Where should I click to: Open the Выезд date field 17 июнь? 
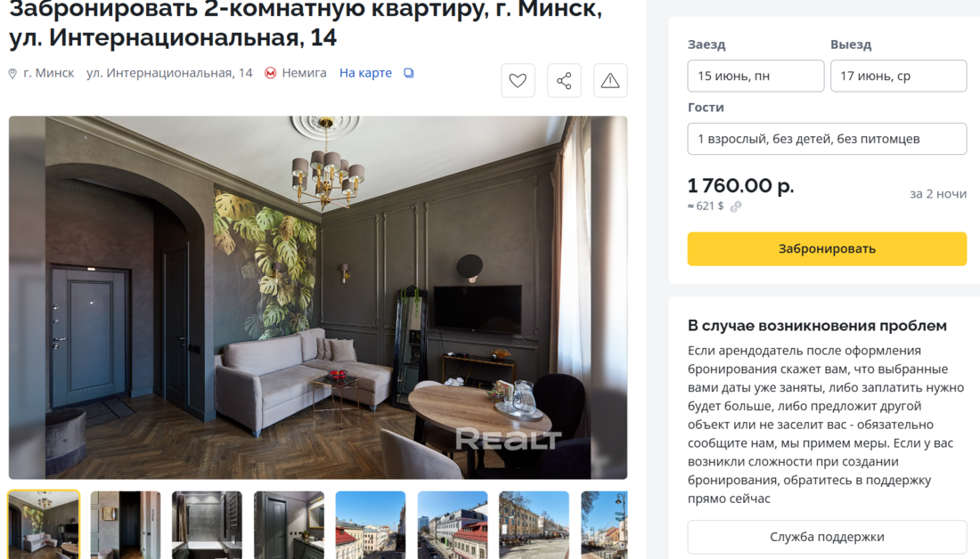click(898, 76)
